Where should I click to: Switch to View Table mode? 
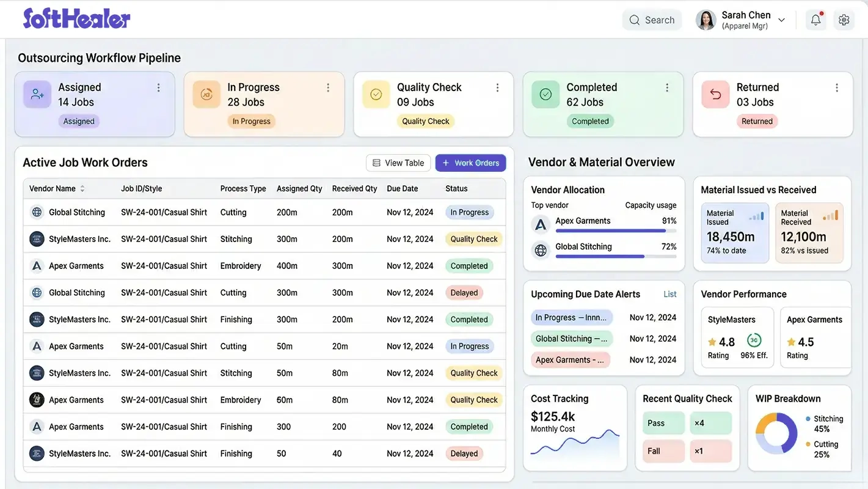pyautogui.click(x=398, y=163)
